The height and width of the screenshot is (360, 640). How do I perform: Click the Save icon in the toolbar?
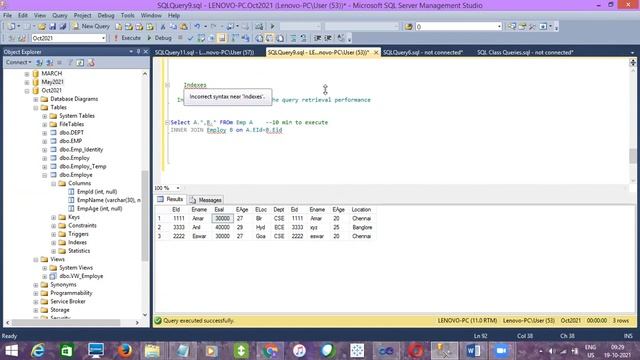point(52,27)
